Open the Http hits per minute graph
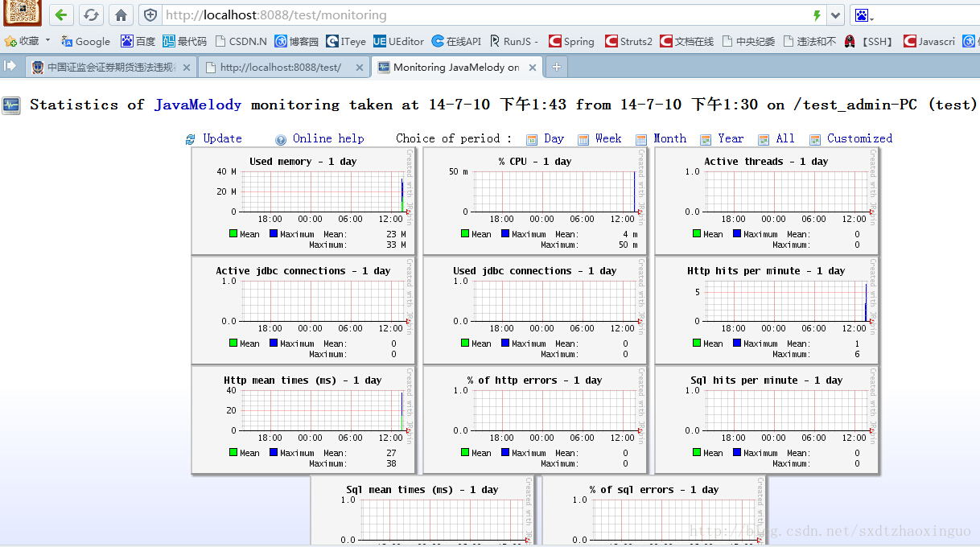980x547 pixels. [x=766, y=311]
